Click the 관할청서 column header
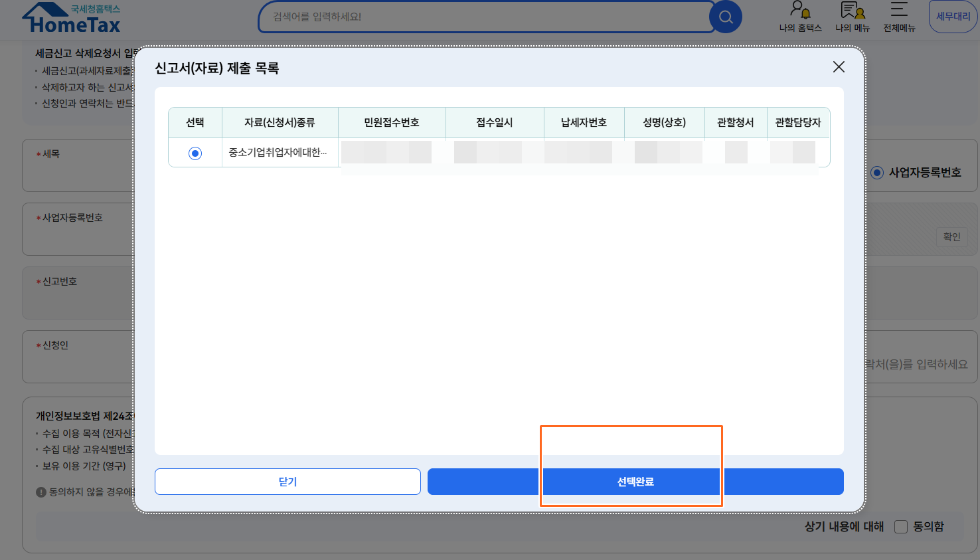The image size is (980, 560). pos(736,122)
